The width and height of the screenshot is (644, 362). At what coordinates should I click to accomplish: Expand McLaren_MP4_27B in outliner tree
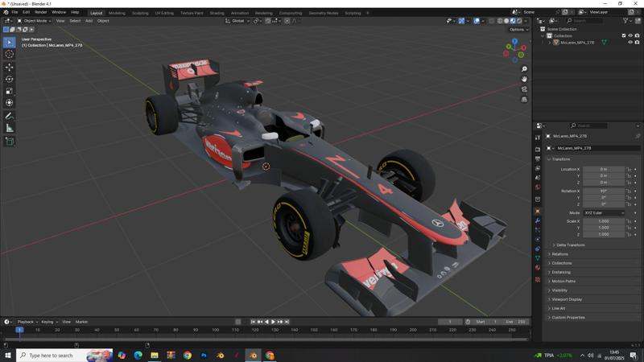(550, 43)
